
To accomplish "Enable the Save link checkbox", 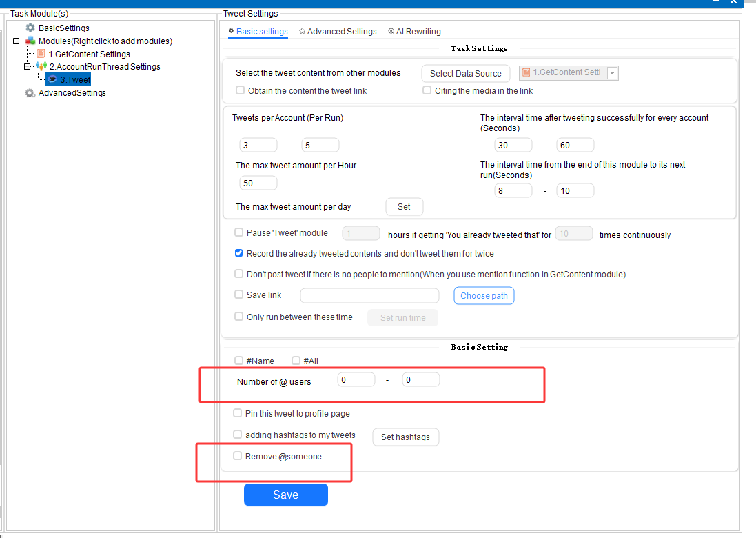I will pos(238,295).
